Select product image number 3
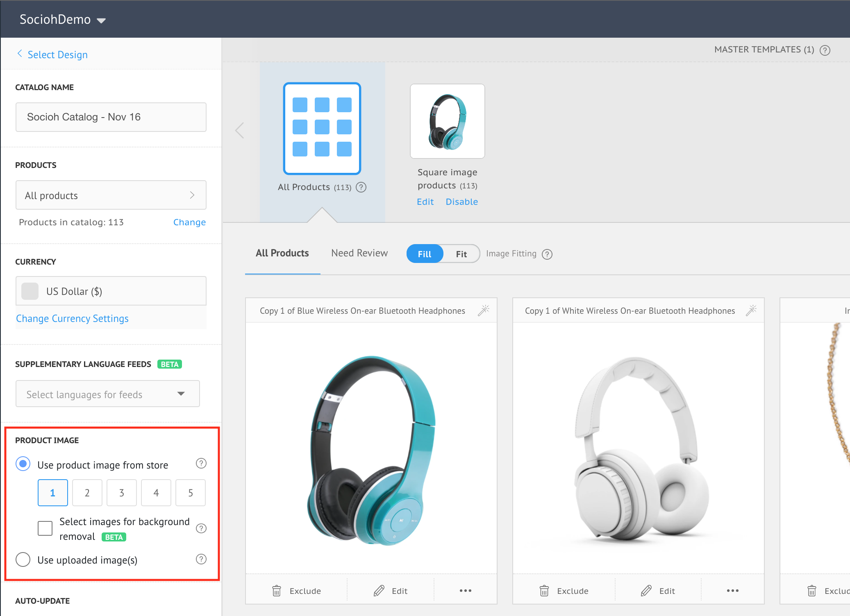The width and height of the screenshot is (850, 616). (121, 493)
